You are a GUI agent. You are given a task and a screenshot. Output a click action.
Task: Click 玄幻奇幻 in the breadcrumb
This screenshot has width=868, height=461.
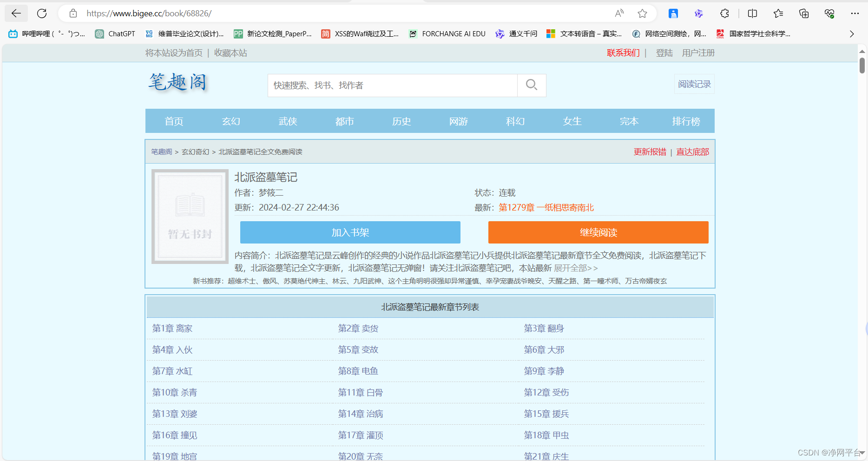pyautogui.click(x=196, y=152)
